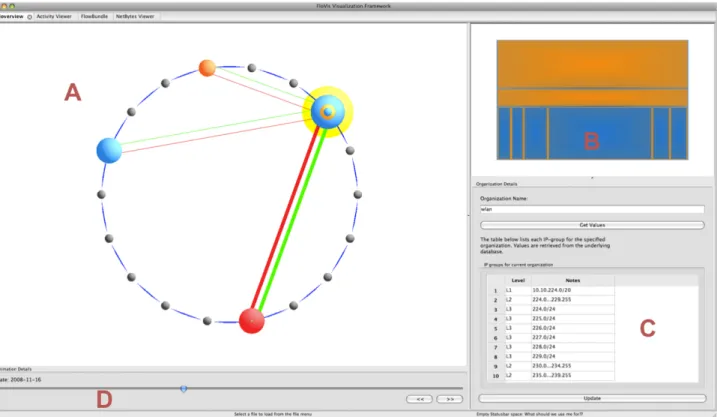Close the Overview tab via its small circle icon
Screen dimensions: 717x417
pyautogui.click(x=30, y=16)
